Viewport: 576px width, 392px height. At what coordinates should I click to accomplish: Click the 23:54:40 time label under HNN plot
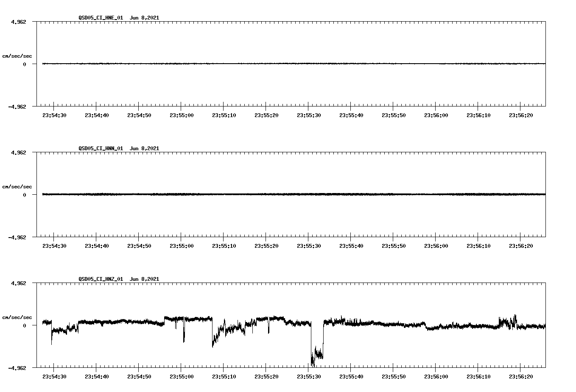(x=97, y=246)
